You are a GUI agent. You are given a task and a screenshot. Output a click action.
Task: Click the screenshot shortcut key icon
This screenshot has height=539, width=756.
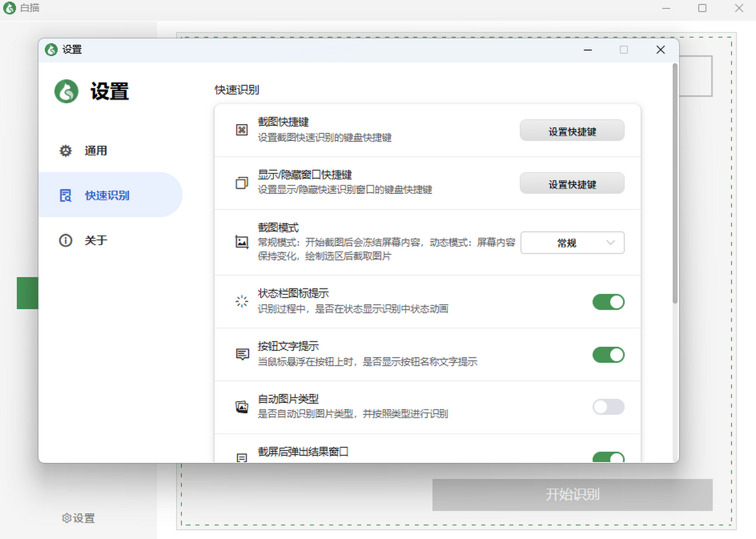click(242, 130)
